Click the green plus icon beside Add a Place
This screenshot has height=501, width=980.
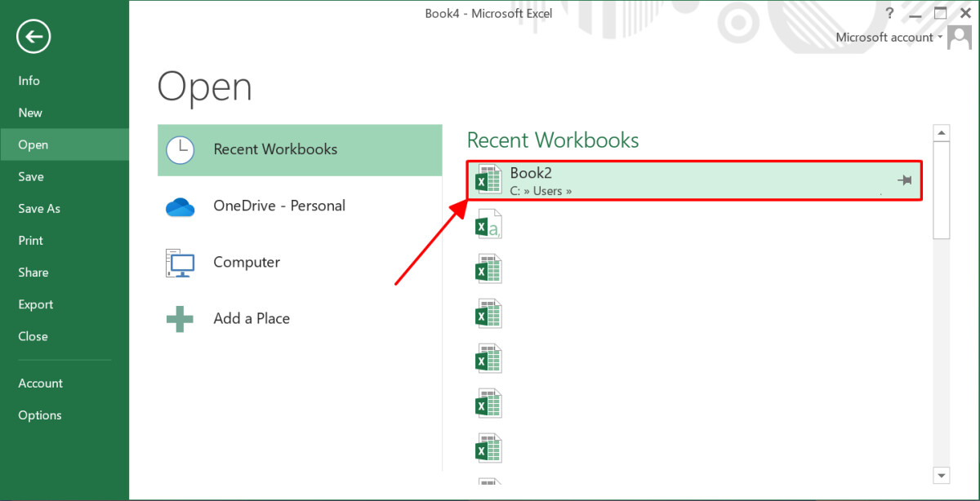(180, 318)
